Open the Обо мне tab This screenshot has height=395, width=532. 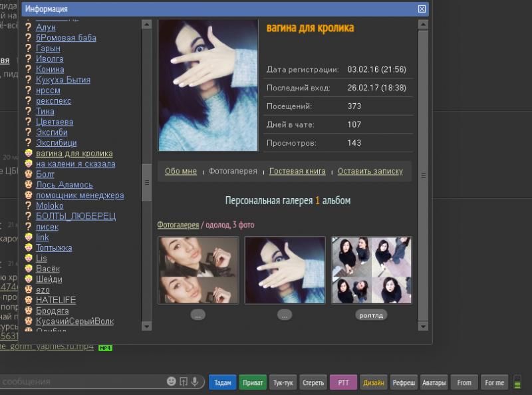pyautogui.click(x=181, y=171)
